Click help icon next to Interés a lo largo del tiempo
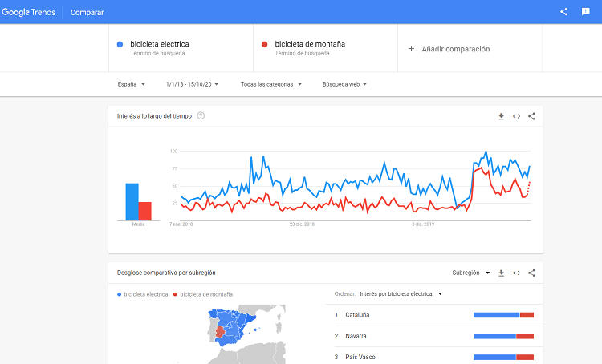 point(201,115)
